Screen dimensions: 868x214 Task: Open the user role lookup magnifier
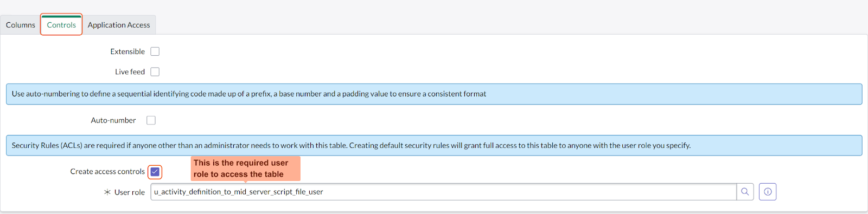click(x=745, y=192)
